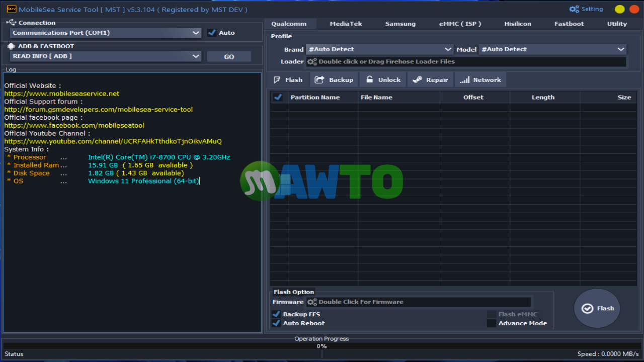Click the Size column header
This screenshot has height=362, width=644.
(608, 98)
